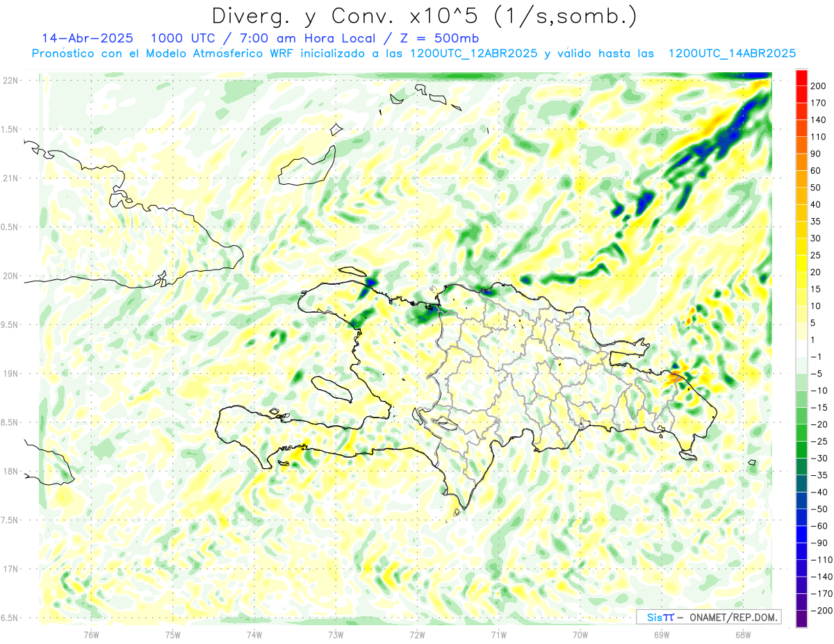Click the '0.5N' latitude label
Image resolution: width=834 pixels, height=644 pixels.
tap(10, 227)
